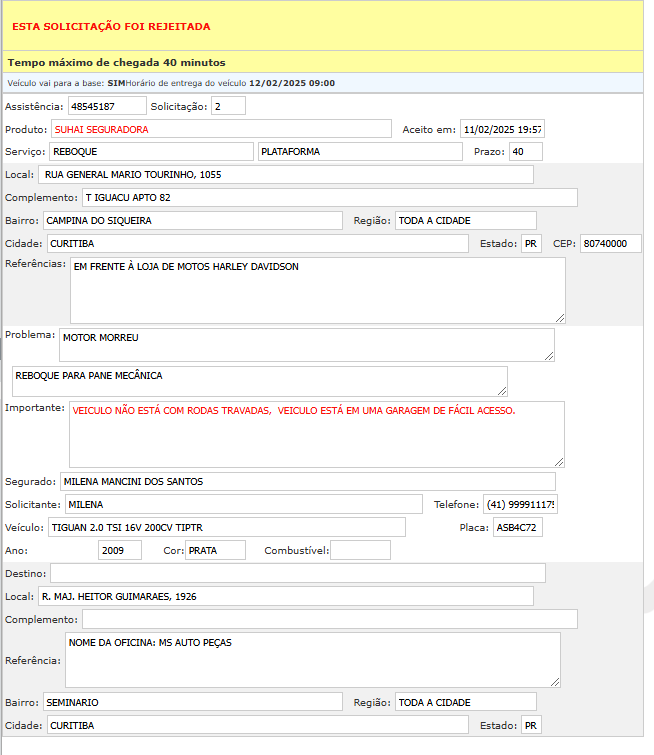
Task: Focus the CEP postal code field
Action: 610,244
